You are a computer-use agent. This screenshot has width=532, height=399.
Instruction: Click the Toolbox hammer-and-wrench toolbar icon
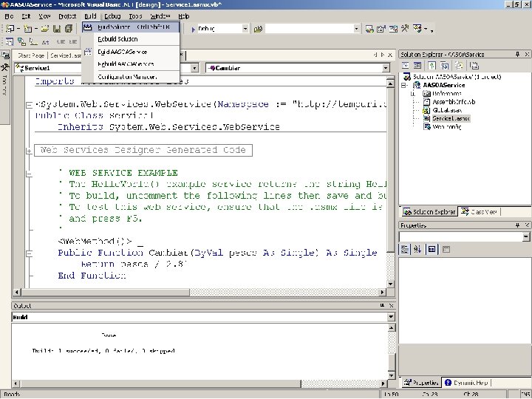tap(405, 29)
